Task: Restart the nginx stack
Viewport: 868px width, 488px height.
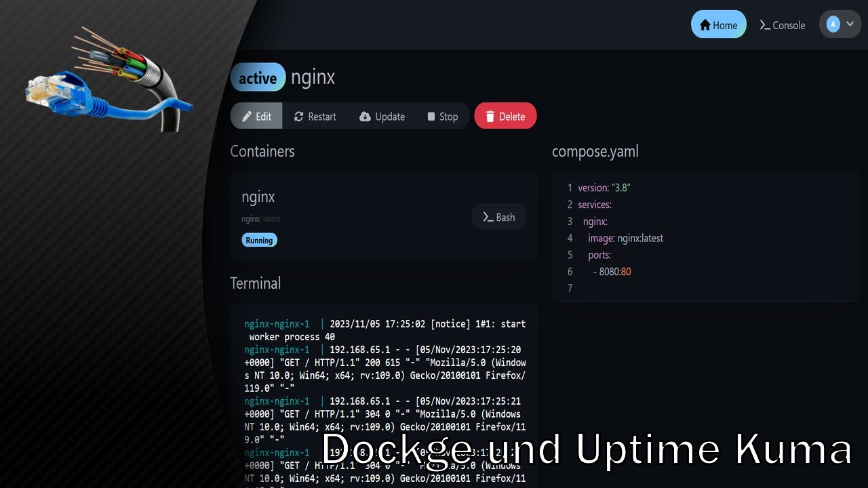Action: click(315, 116)
